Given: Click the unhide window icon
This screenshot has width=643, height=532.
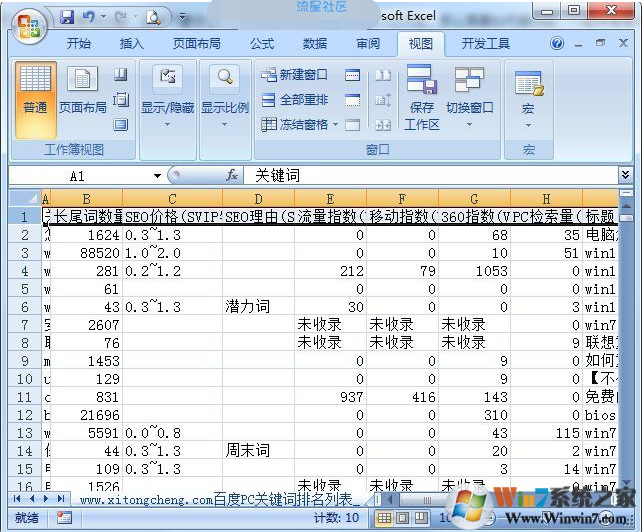Looking at the screenshot, I should (x=352, y=125).
